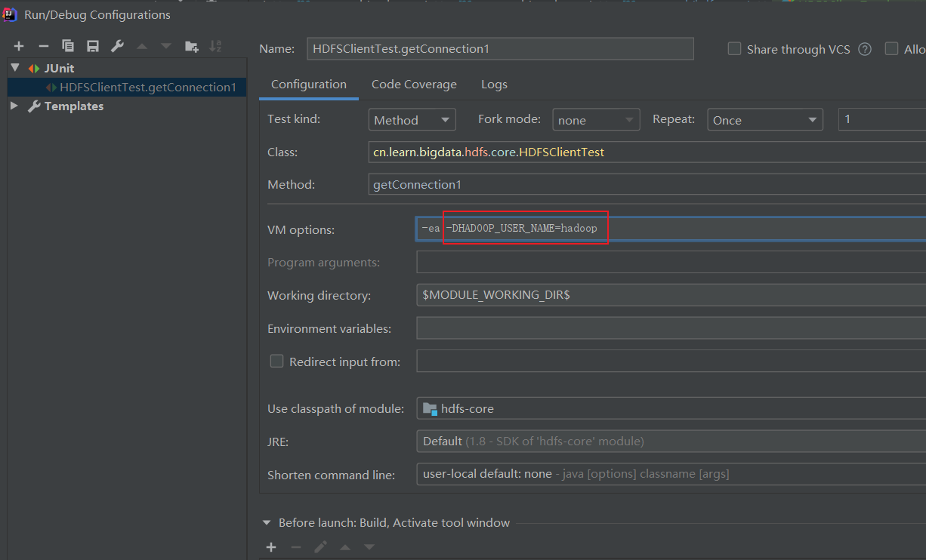Open Use classpath of module dropdown
The width and height of the screenshot is (926, 560).
point(671,408)
